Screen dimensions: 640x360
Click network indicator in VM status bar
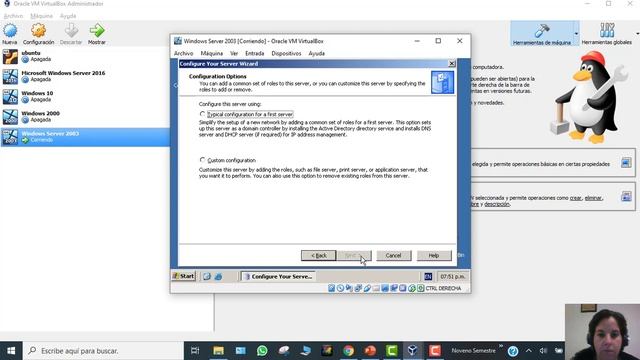coord(358,288)
